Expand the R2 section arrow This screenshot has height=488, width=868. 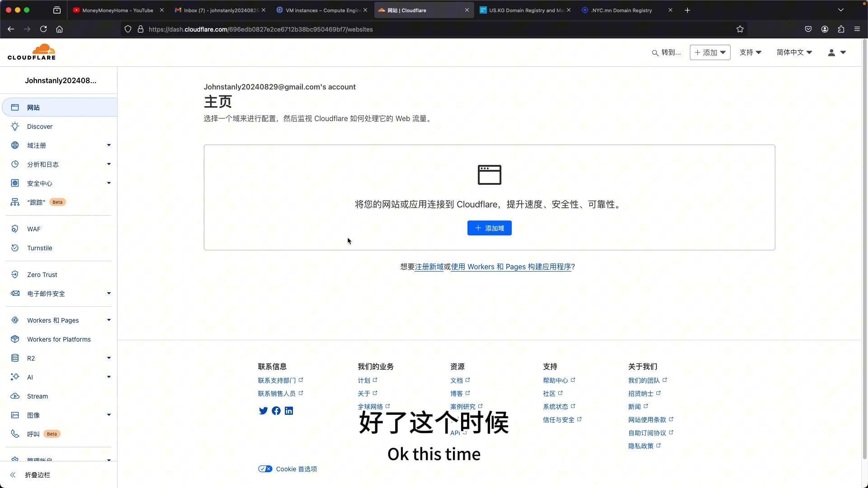click(x=109, y=358)
